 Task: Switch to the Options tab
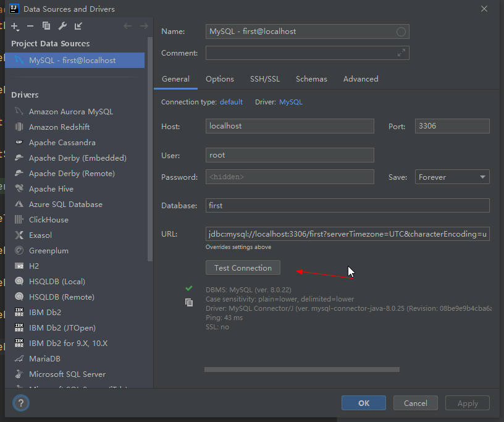click(220, 79)
